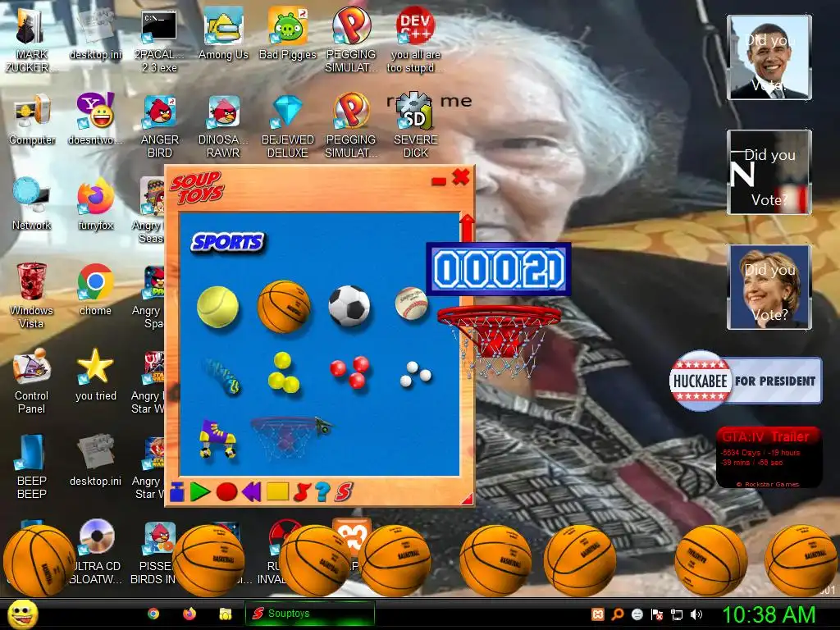Viewport: 840px width, 630px height.
Task: Pick the soccer ball toy
Action: (x=349, y=306)
